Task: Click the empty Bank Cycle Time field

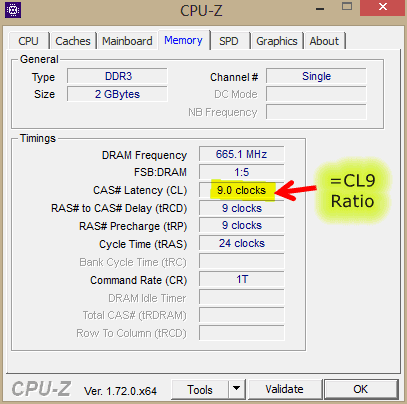Action: [242, 261]
